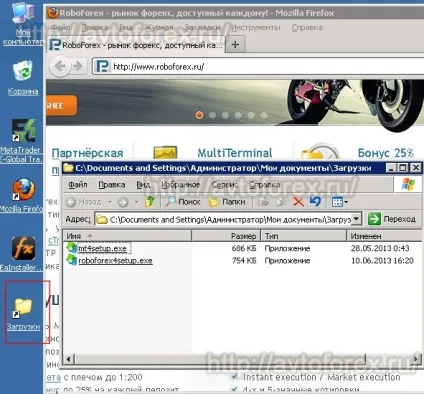This screenshot has height=394, width=424.
Task: Click the blue undo arrow toolbar icon
Action: (315, 202)
